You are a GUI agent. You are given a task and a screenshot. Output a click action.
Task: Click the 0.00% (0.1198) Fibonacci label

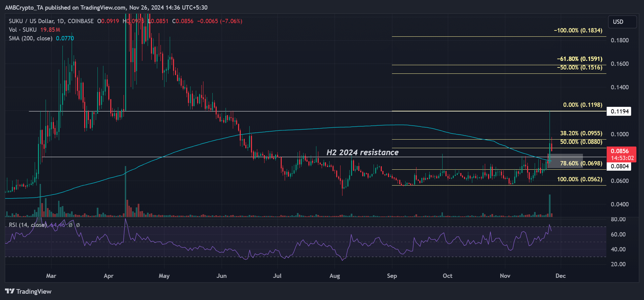(583, 105)
